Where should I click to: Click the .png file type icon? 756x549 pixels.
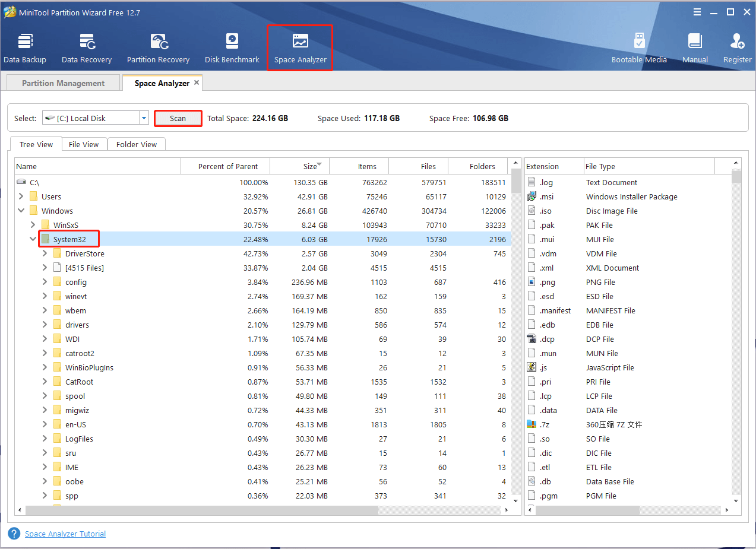(x=532, y=282)
